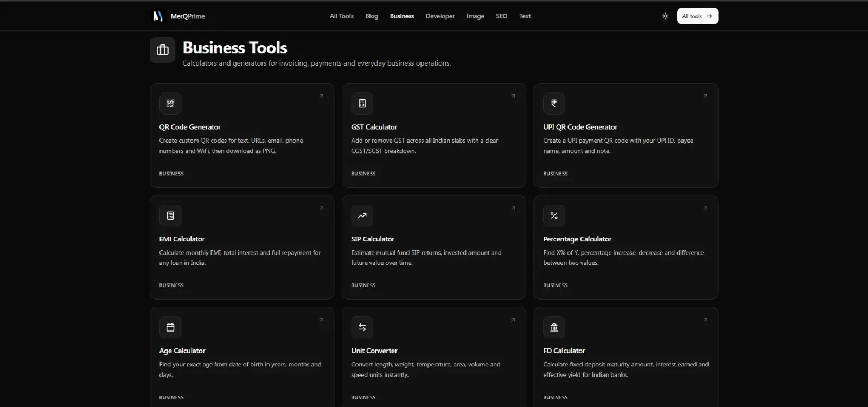868x407 pixels.
Task: Click the MerQPrime brand name
Action: pyautogui.click(x=188, y=16)
